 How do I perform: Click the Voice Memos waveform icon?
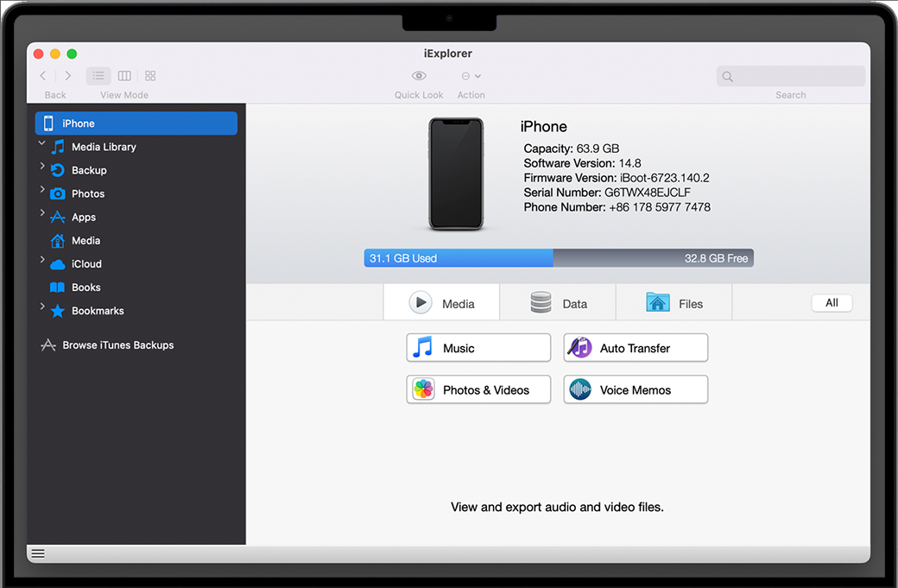click(580, 389)
